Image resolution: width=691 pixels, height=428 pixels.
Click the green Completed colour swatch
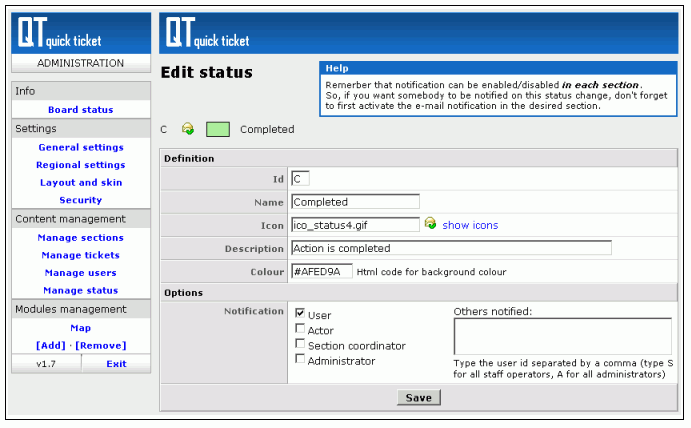click(x=218, y=129)
